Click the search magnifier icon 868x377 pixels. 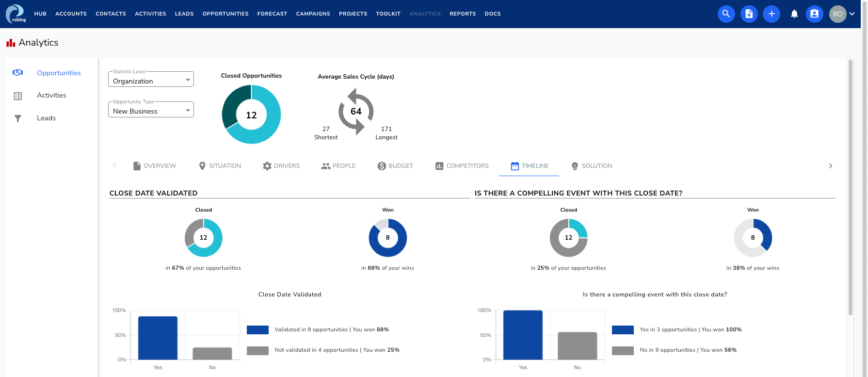[726, 14]
